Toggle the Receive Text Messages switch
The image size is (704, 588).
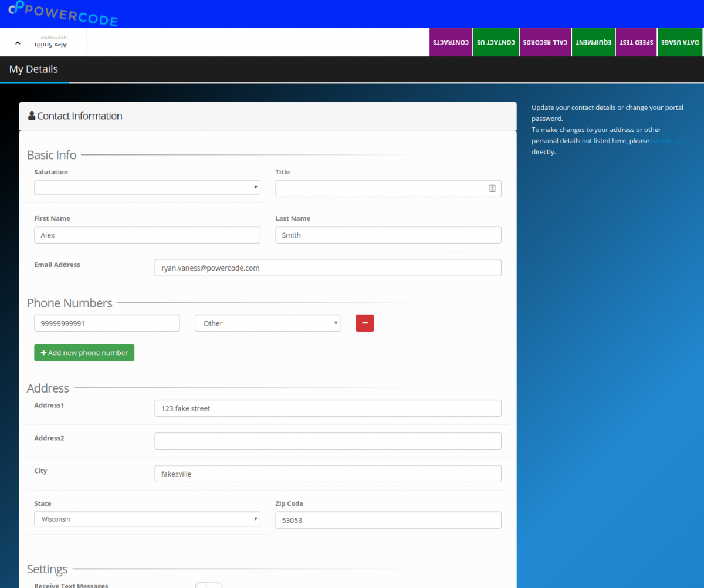pyautogui.click(x=208, y=585)
